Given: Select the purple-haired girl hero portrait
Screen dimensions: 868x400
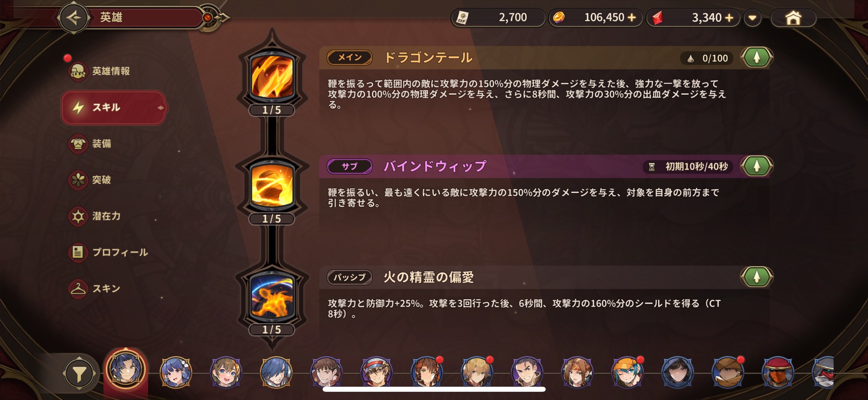Looking at the screenshot, I should 176,372.
